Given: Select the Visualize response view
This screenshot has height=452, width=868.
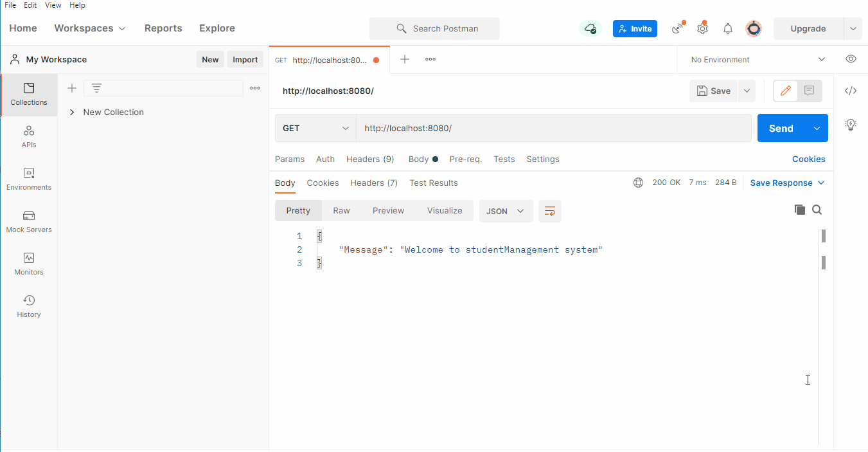Looking at the screenshot, I should coord(445,210).
